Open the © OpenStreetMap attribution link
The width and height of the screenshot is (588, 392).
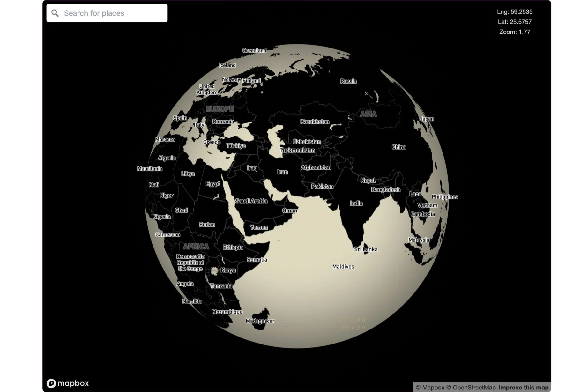[x=471, y=388]
